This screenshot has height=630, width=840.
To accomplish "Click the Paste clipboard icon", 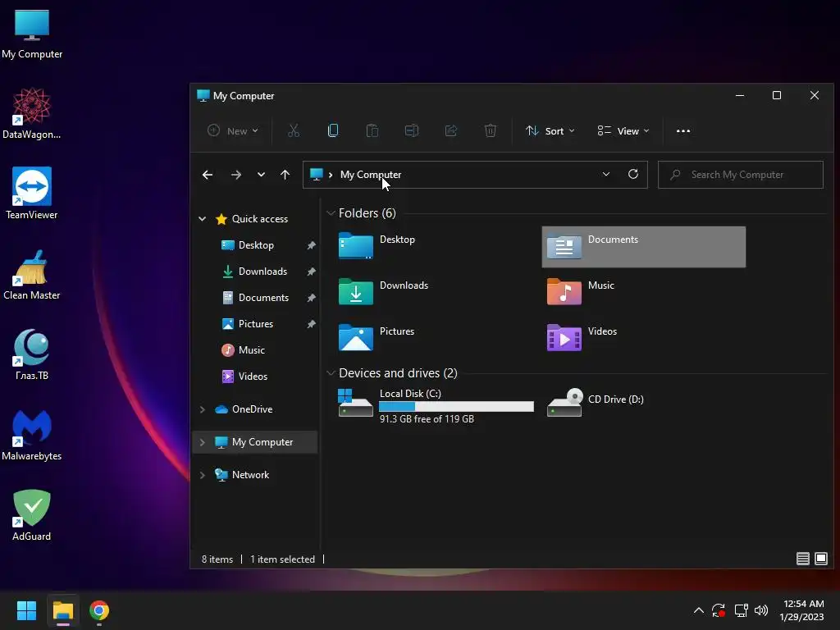I will click(372, 130).
